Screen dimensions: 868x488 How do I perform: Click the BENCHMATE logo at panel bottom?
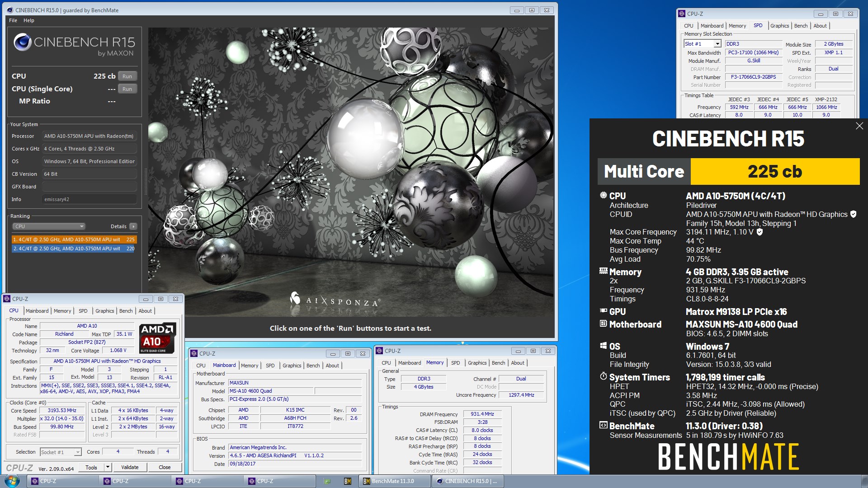728,456
